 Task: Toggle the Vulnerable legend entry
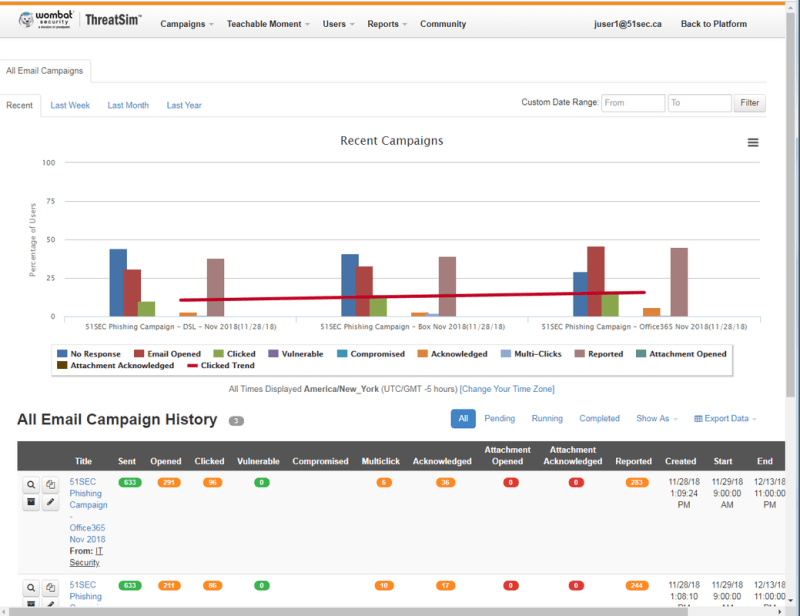(296, 354)
